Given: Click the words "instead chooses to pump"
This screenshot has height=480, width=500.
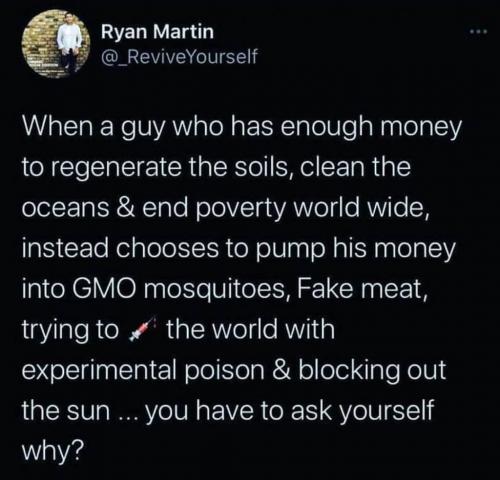Looking at the screenshot, I should 173,250.
